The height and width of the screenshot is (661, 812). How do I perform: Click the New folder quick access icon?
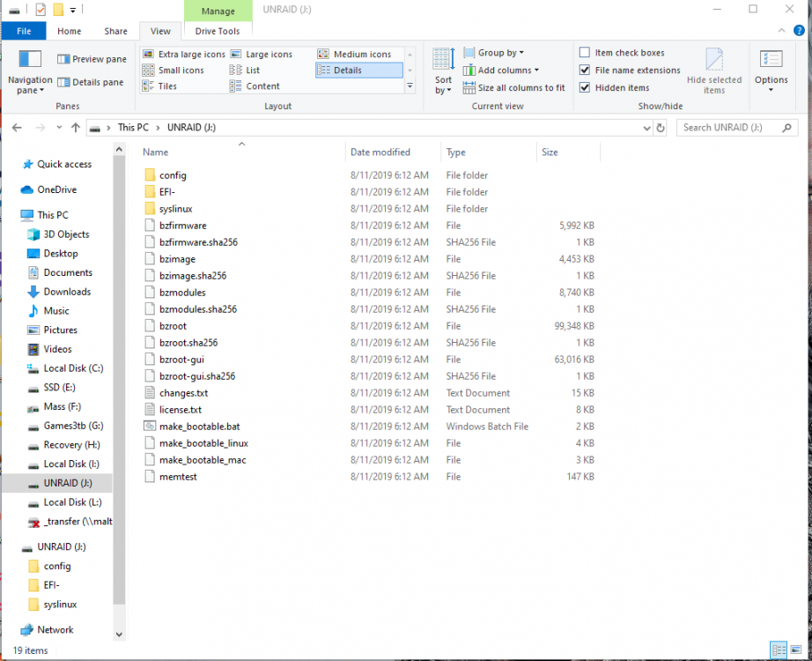[x=58, y=10]
